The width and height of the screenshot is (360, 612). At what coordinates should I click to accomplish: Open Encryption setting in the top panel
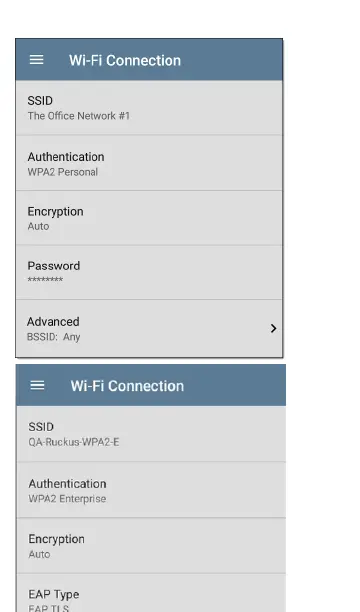(149, 218)
